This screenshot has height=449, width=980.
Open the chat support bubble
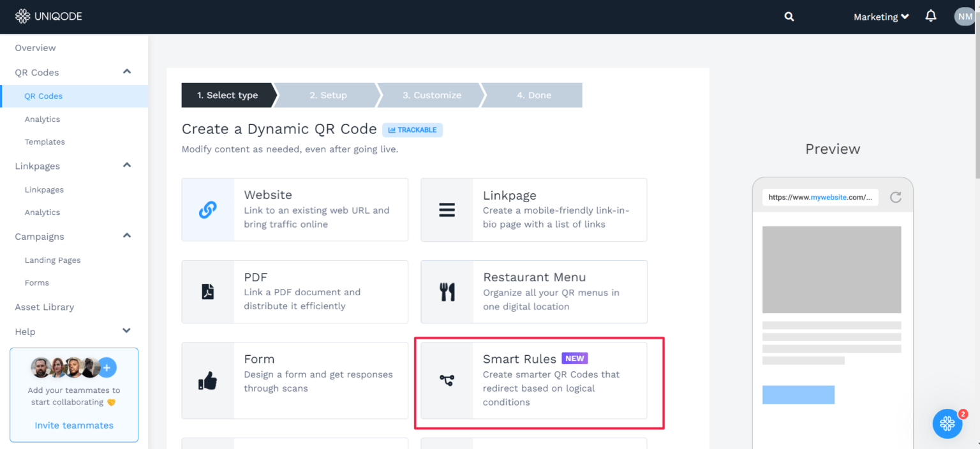click(947, 423)
